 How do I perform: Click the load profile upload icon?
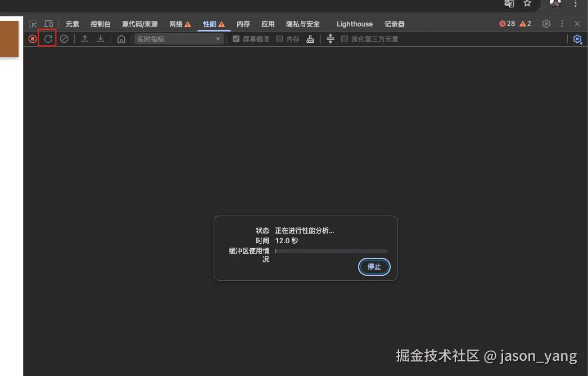tap(85, 39)
